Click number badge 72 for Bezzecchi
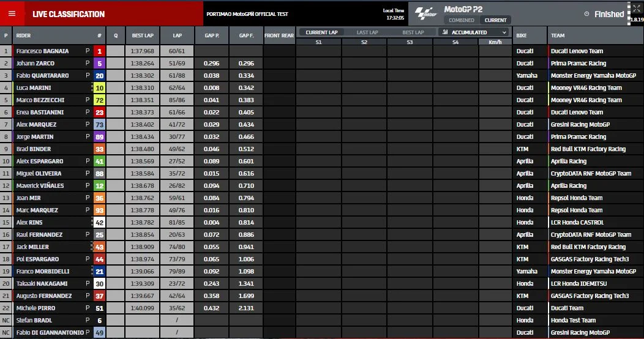644x339 pixels. (x=99, y=100)
